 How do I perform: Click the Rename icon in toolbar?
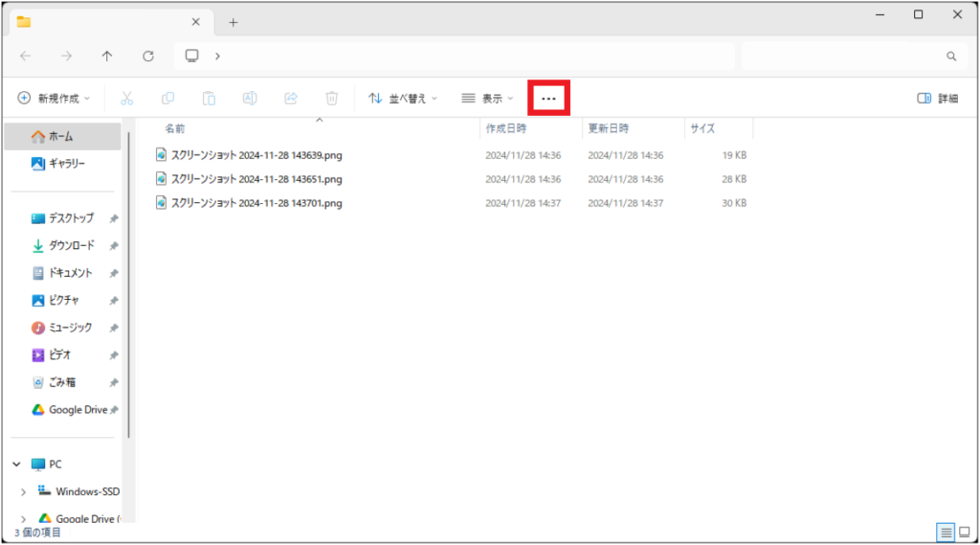pos(249,98)
